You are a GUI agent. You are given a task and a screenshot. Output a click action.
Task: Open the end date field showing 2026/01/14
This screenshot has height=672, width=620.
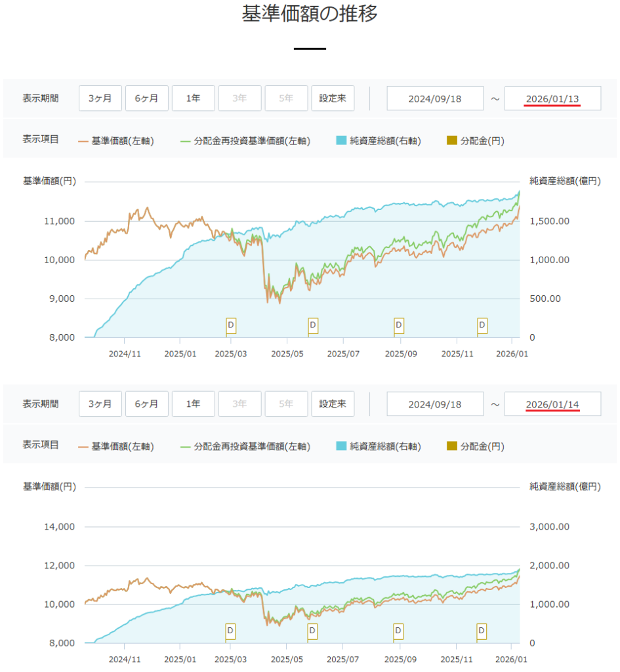tap(552, 404)
